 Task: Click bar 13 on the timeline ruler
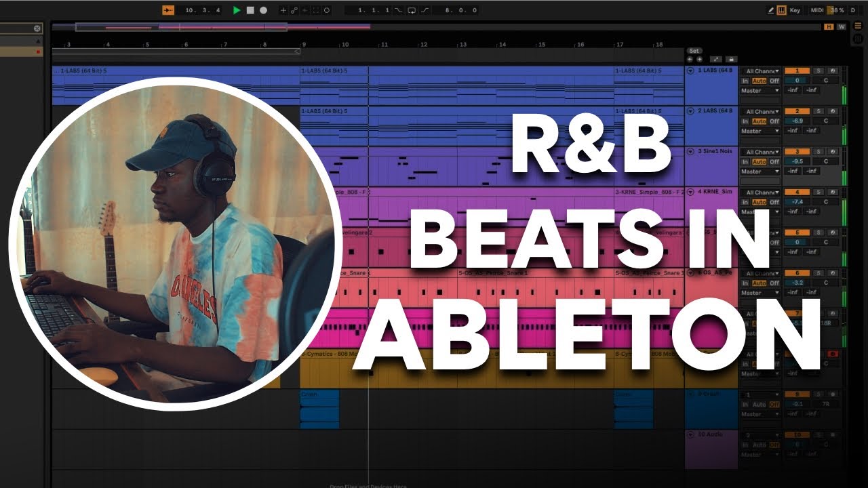coord(463,44)
